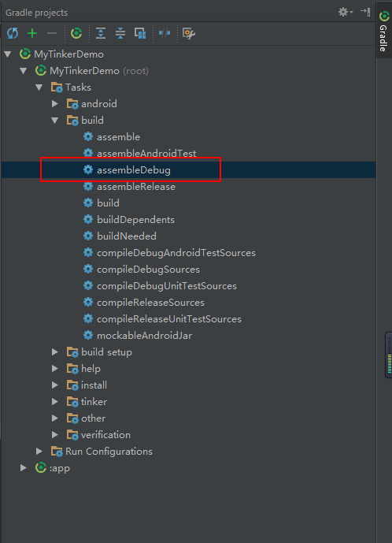Expand the other task group
The height and width of the screenshot is (543, 392).
click(x=54, y=418)
